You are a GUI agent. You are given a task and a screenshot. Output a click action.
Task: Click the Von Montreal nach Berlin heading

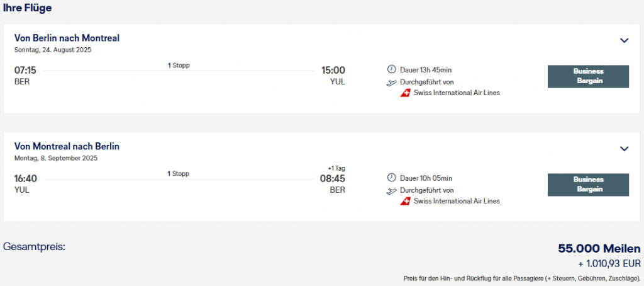67,147
